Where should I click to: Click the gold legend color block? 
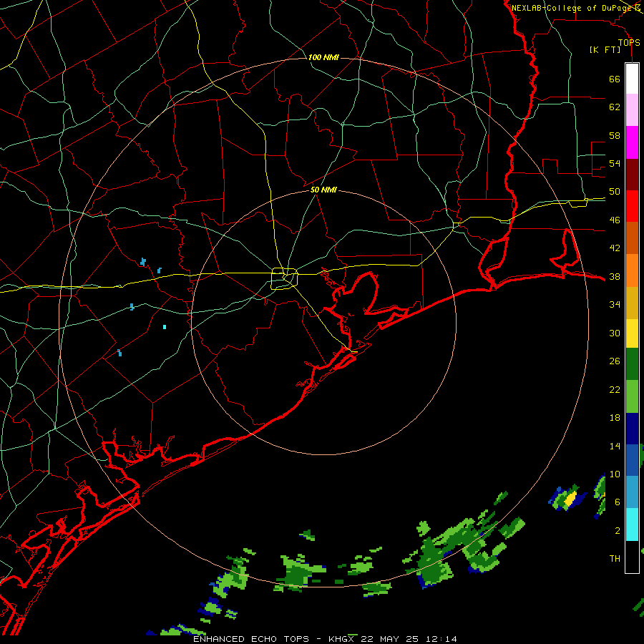coord(632,303)
